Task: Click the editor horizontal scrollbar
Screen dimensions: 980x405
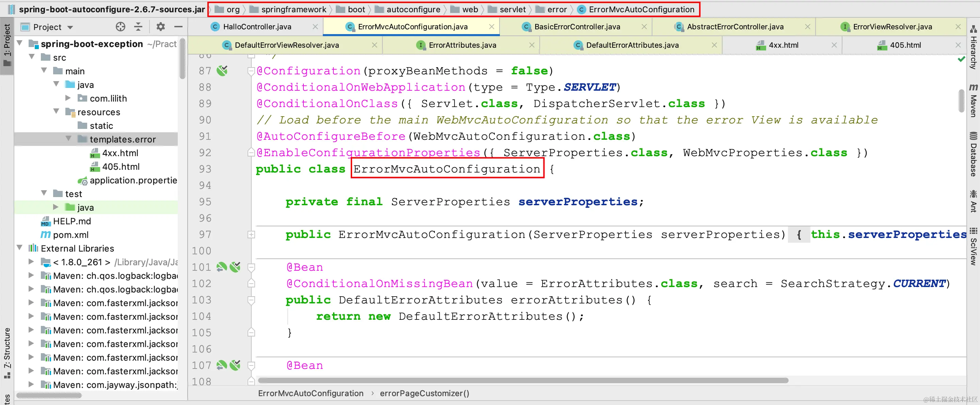Action: [x=523, y=380]
